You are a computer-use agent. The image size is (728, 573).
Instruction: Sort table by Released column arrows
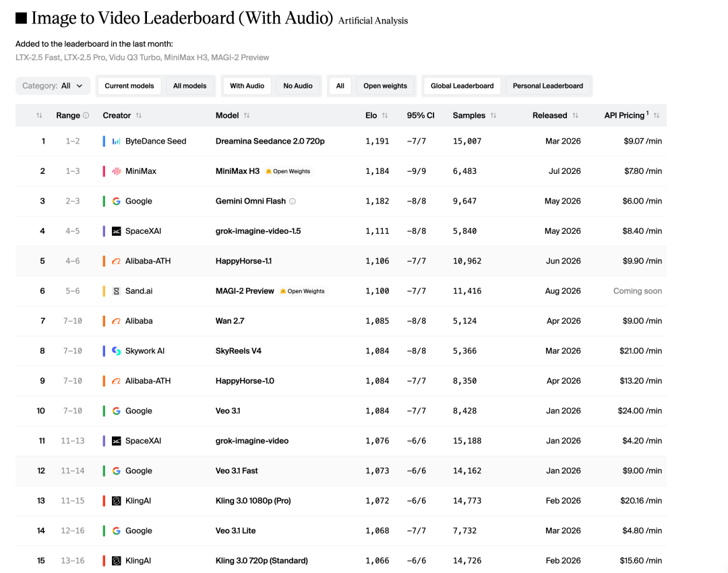click(575, 116)
